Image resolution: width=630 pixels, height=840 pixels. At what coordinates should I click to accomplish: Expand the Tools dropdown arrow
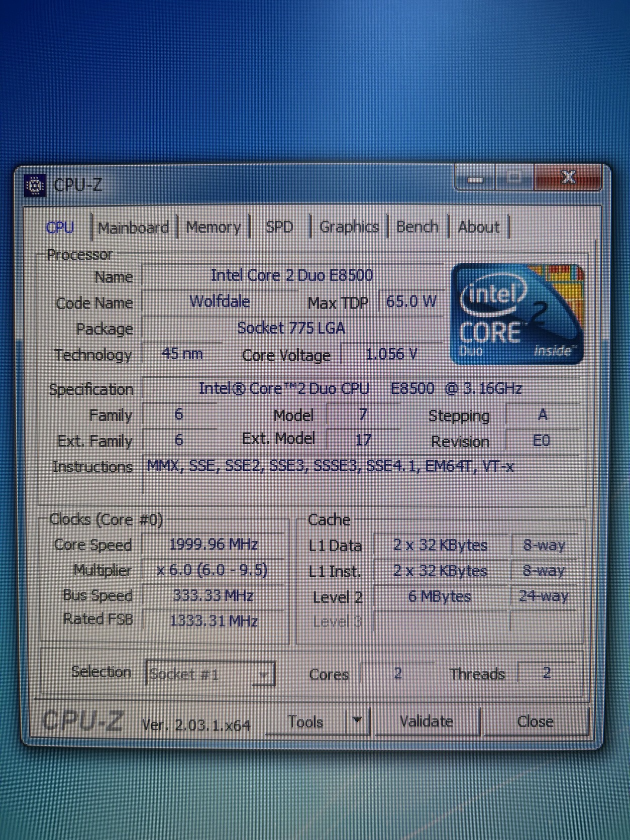[358, 721]
